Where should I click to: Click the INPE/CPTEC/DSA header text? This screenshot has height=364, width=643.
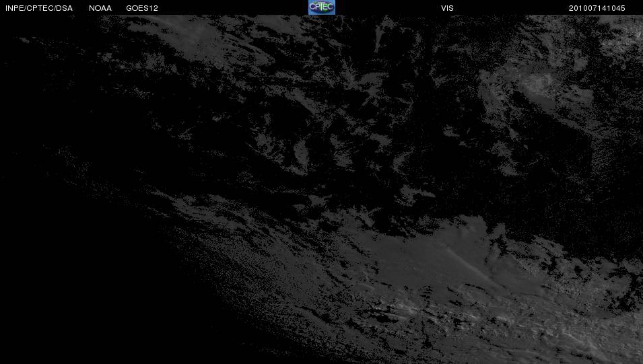pyautogui.click(x=39, y=8)
